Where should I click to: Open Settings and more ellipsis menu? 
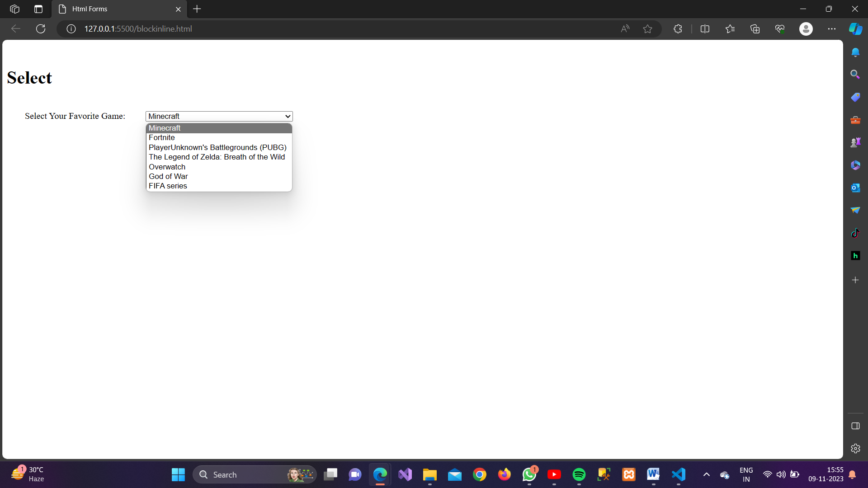pos(832,29)
